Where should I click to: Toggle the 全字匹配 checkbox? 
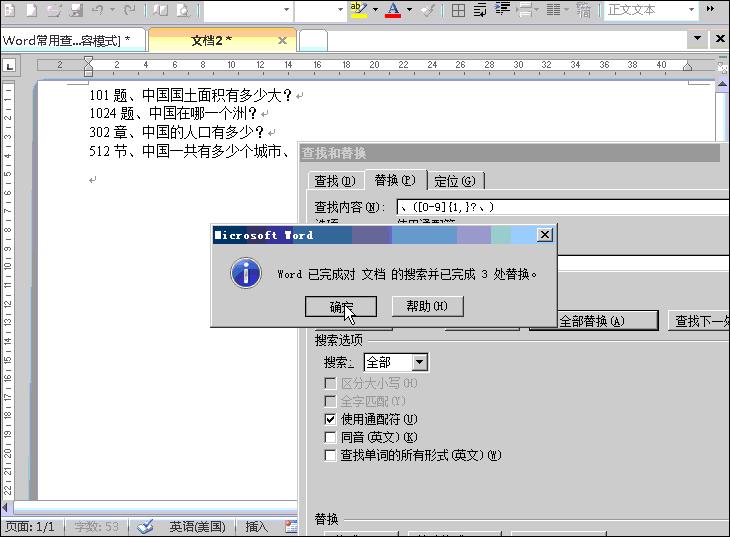tap(330, 401)
